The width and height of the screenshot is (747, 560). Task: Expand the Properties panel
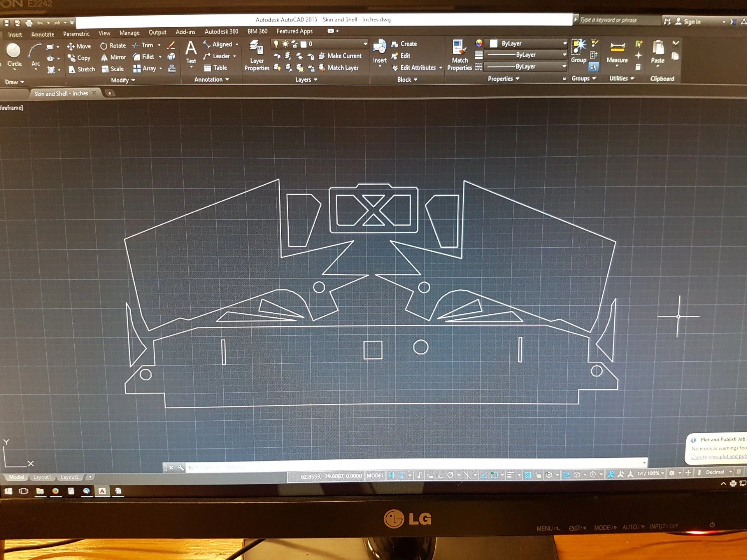[503, 79]
